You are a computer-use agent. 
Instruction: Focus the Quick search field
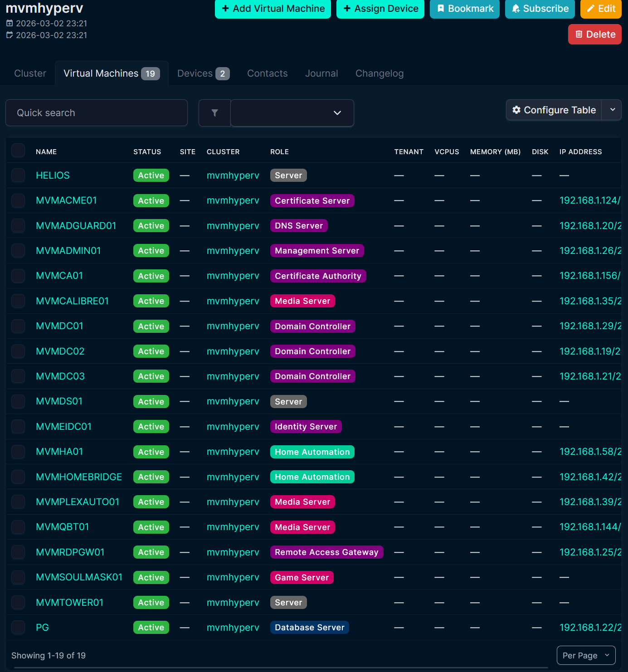(97, 113)
